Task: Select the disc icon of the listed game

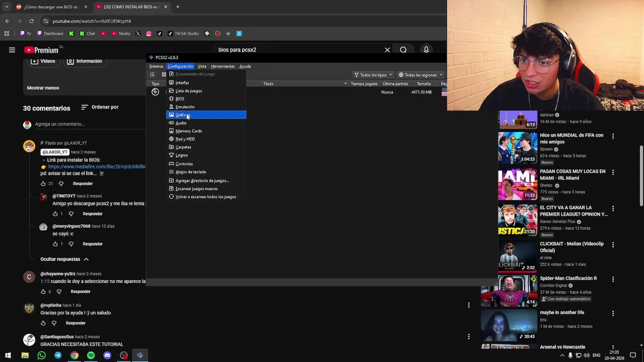Action: (x=155, y=92)
